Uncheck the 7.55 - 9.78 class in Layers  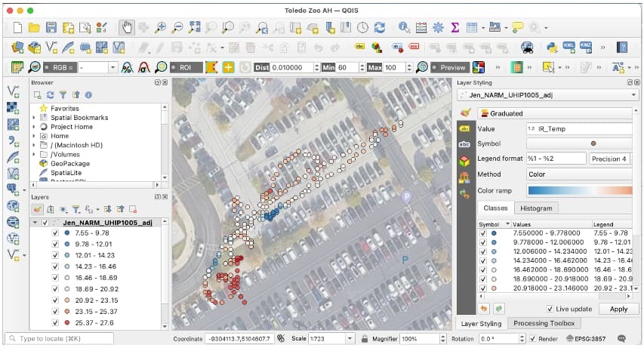[55, 233]
